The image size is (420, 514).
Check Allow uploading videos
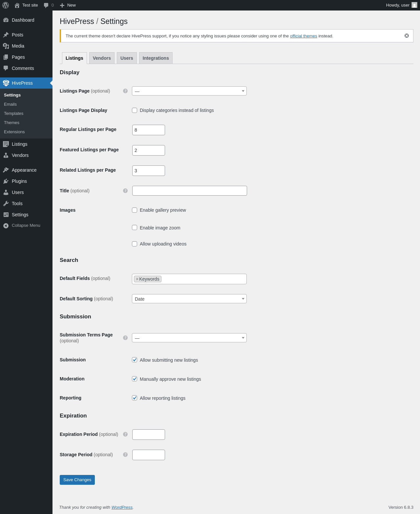point(135,244)
